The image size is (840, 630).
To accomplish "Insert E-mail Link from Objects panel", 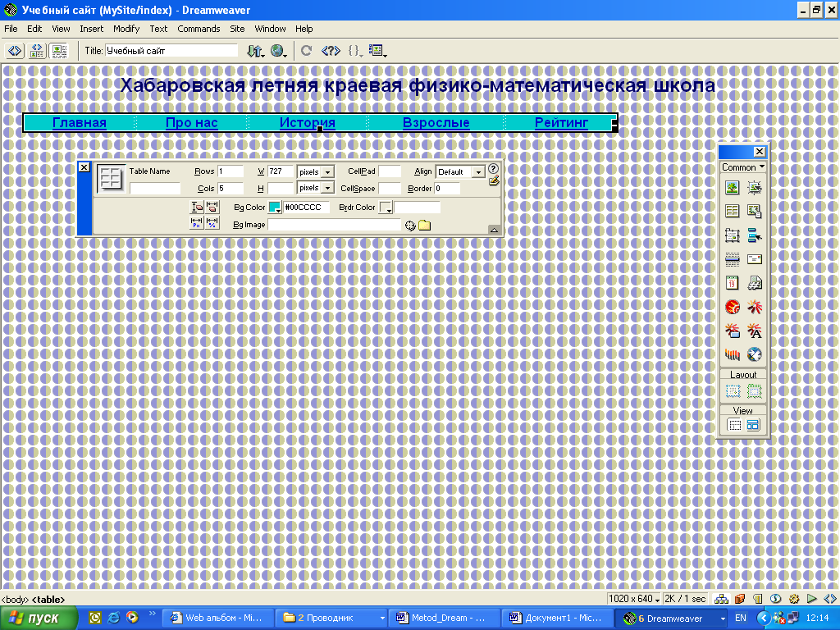I will tap(755, 259).
